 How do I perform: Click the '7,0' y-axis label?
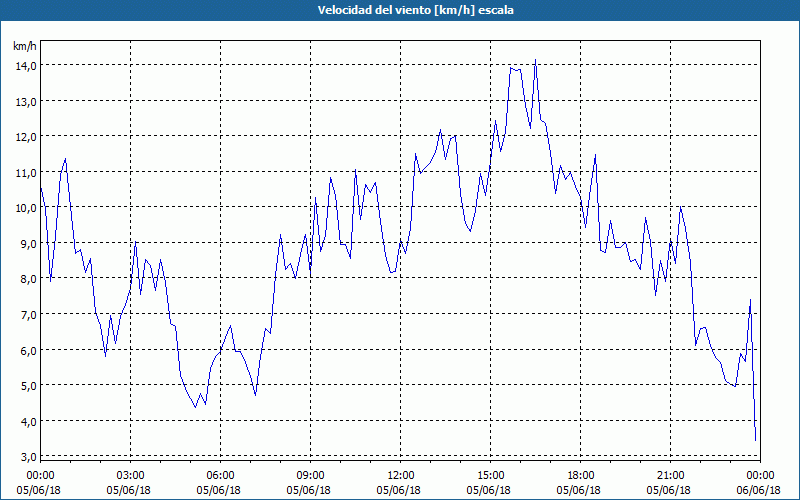click(29, 315)
